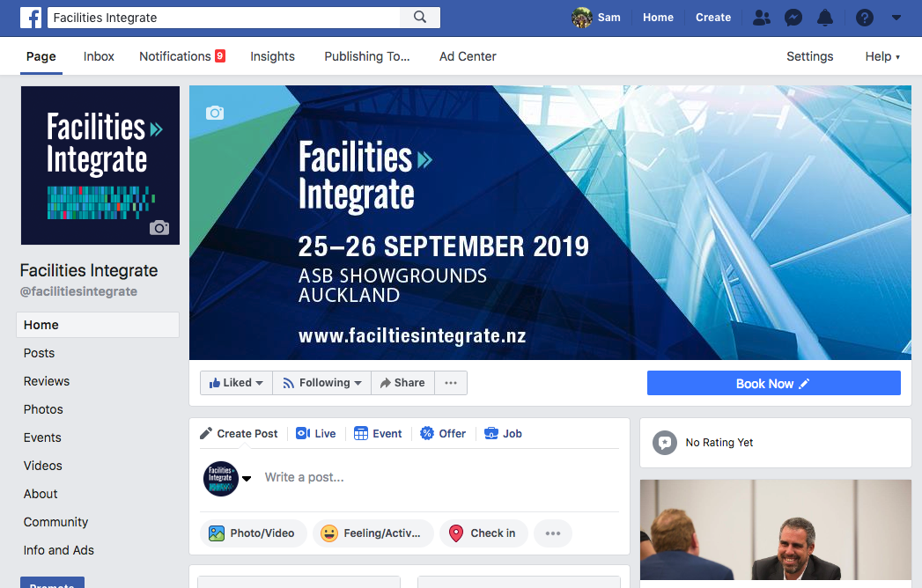Click the Quick Help question mark icon
This screenshot has width=922, height=588.
(x=864, y=18)
